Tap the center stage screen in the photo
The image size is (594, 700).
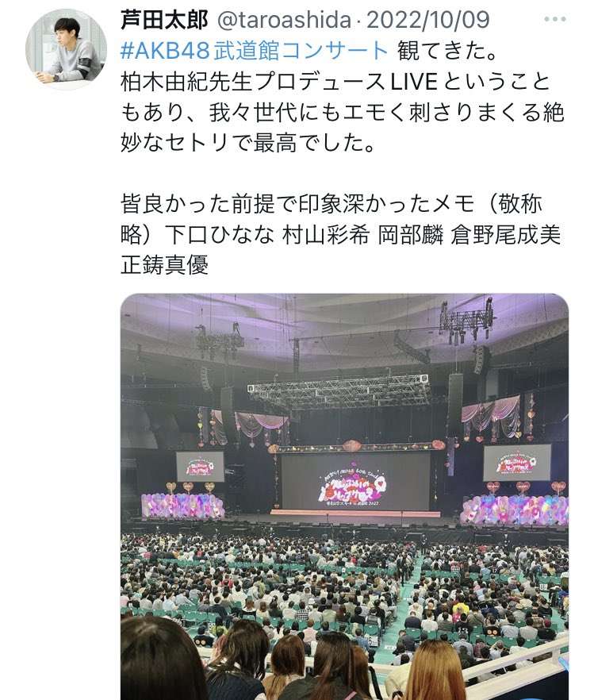point(355,481)
